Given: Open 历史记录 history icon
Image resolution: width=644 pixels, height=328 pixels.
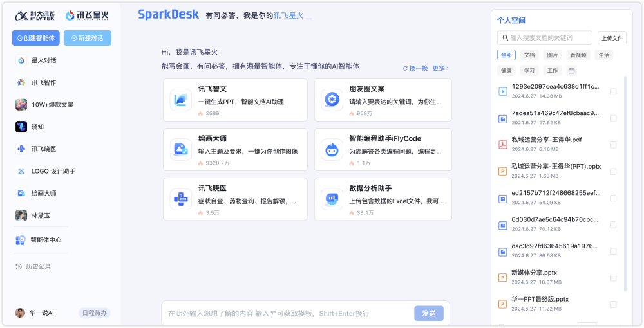Looking at the screenshot, I should [x=19, y=266].
